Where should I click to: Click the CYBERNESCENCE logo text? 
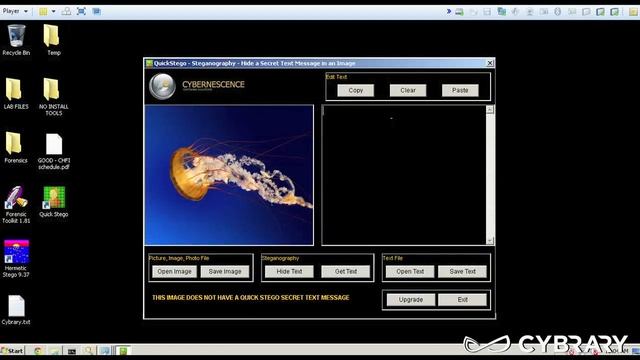point(213,84)
